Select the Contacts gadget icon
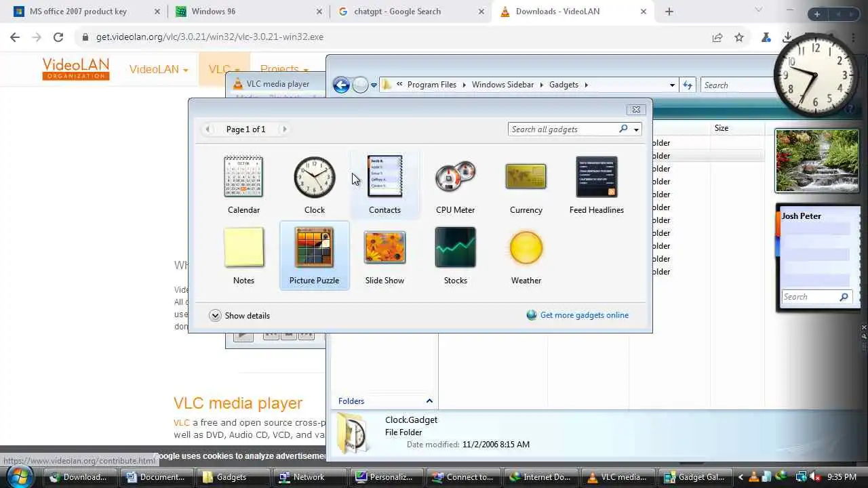 (x=384, y=176)
